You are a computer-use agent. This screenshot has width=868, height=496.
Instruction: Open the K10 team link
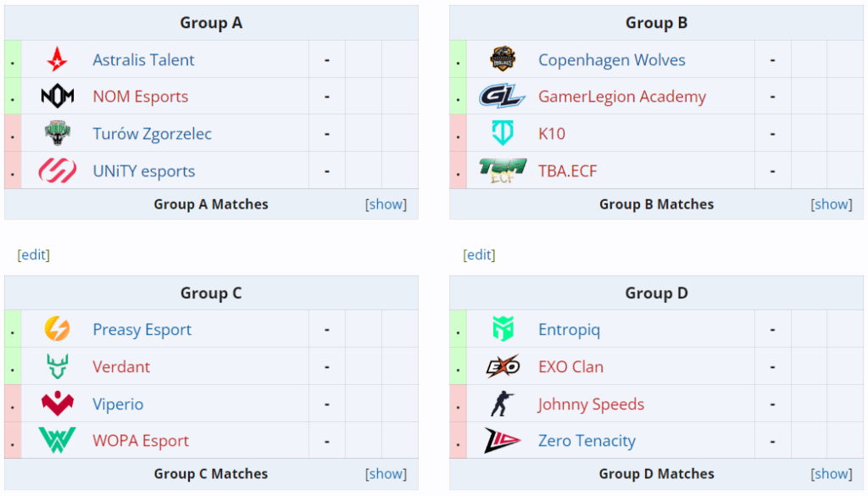(x=551, y=134)
